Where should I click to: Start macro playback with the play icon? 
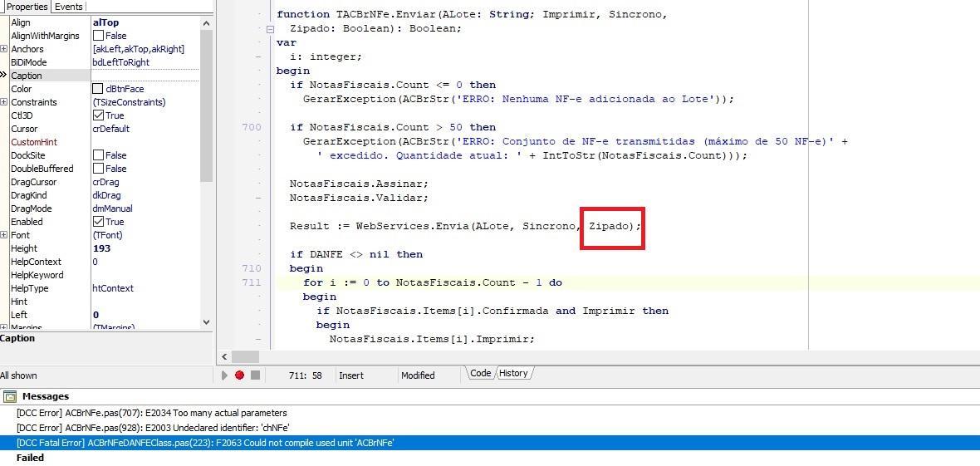[x=224, y=375]
